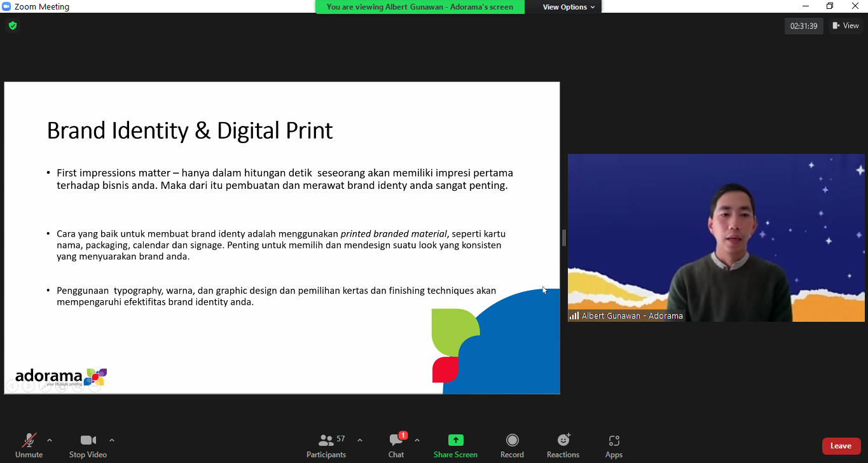Click the divider handle between slide and video
This screenshot has height=463, width=868.
tap(564, 238)
